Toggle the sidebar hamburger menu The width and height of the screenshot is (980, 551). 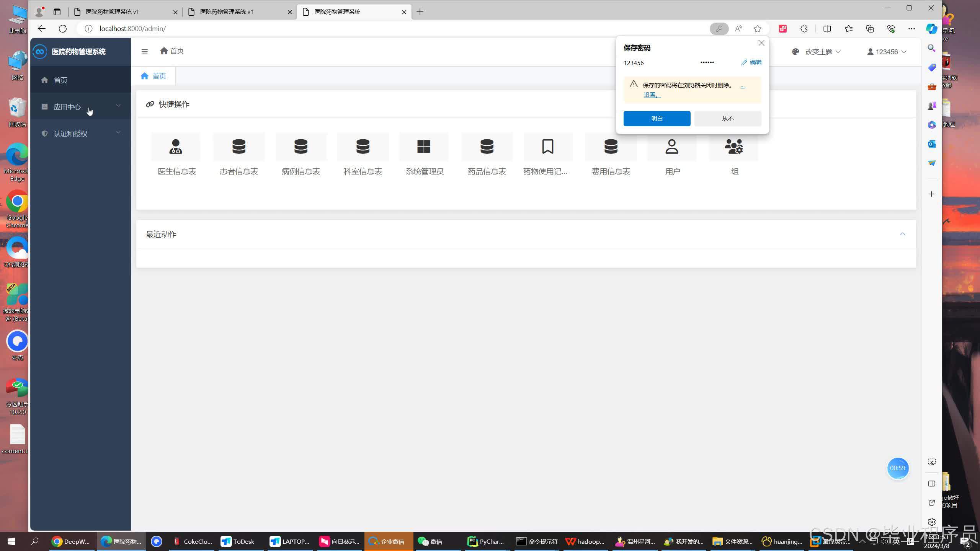point(144,52)
